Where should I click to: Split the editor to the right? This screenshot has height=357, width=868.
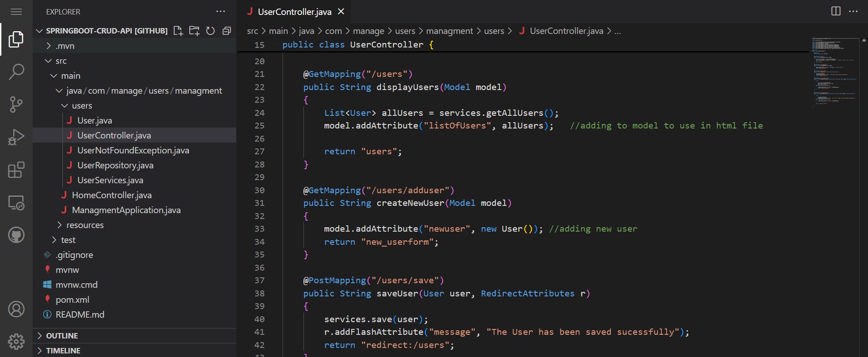pyautogui.click(x=836, y=11)
